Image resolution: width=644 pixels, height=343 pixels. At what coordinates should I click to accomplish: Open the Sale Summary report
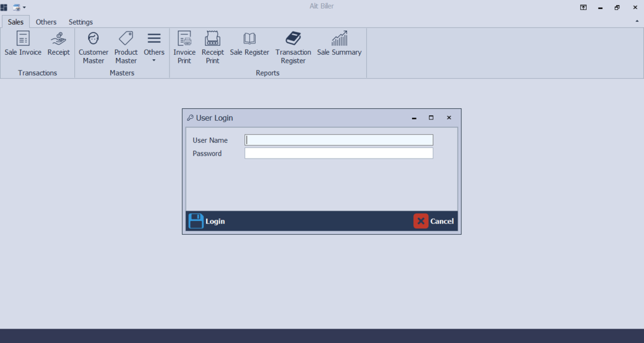(339, 43)
